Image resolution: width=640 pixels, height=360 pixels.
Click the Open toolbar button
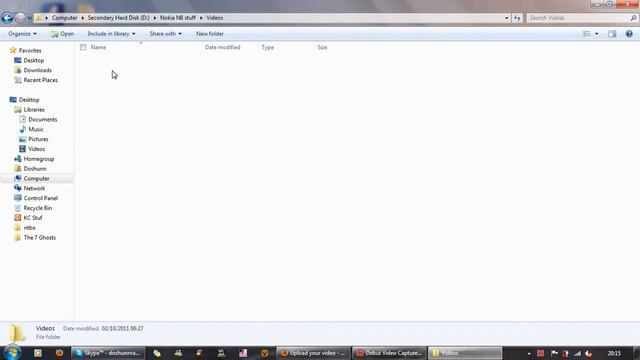coord(62,34)
